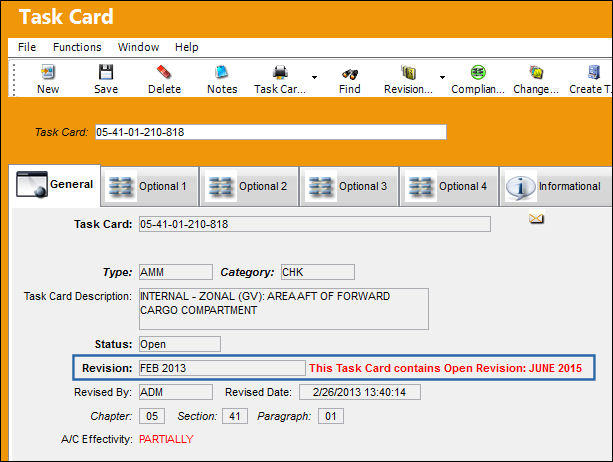Image resolution: width=613 pixels, height=462 pixels.
Task: Select the Optional 3 tab
Action: pyautogui.click(x=349, y=186)
